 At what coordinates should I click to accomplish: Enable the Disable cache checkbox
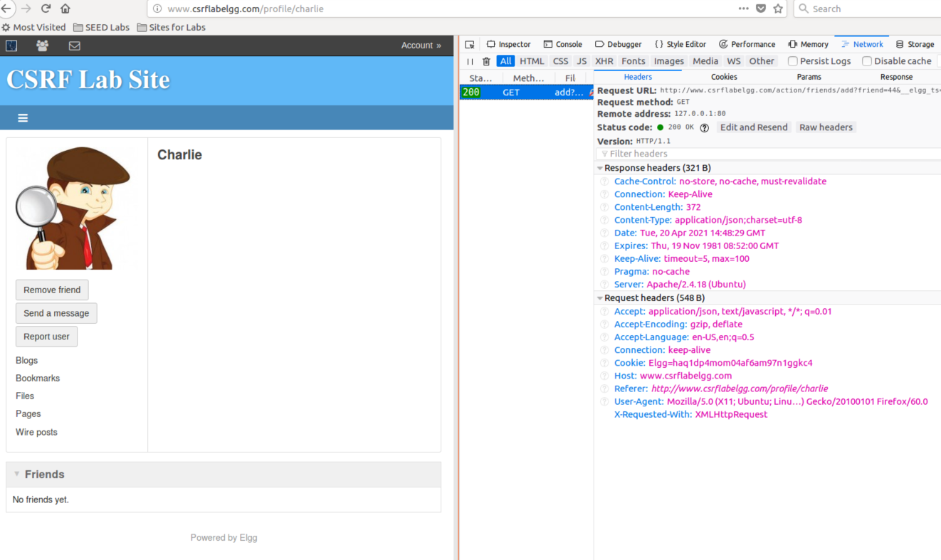(x=867, y=61)
